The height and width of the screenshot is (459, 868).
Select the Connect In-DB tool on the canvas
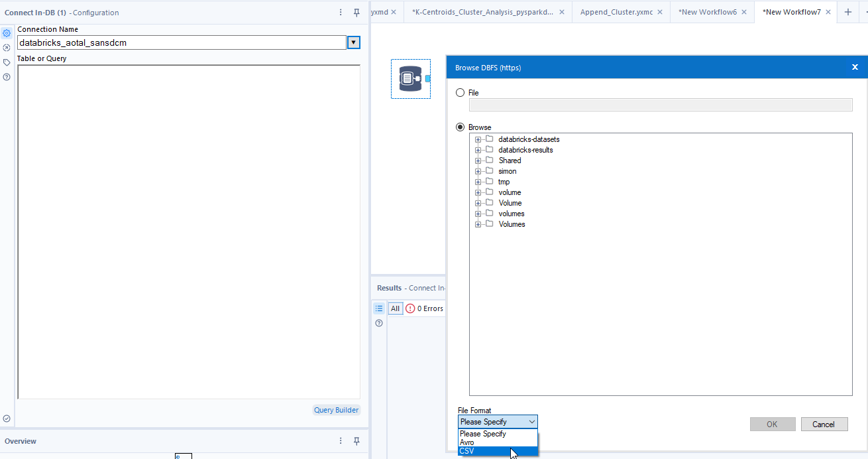(410, 78)
